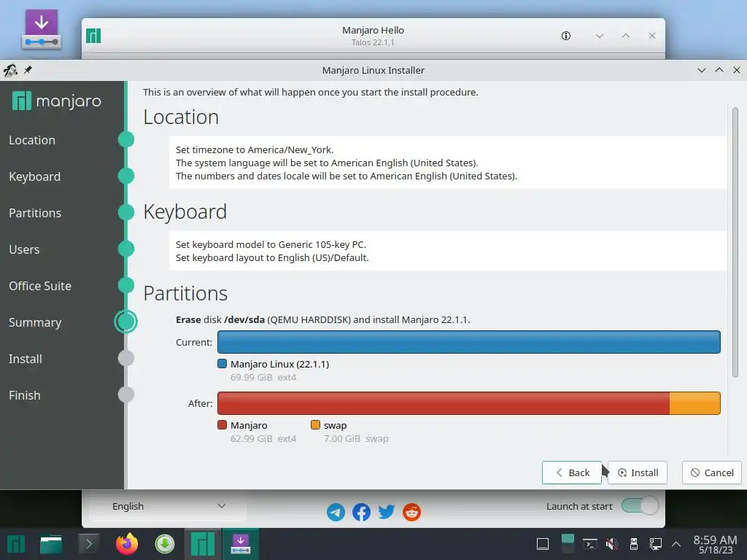Open the Twitter link in Manjaro Hello

tap(387, 513)
